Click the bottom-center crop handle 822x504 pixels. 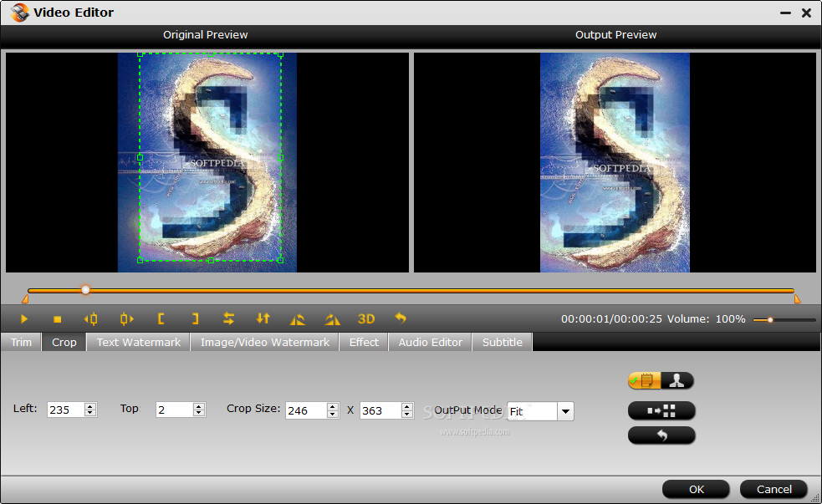[x=211, y=261]
